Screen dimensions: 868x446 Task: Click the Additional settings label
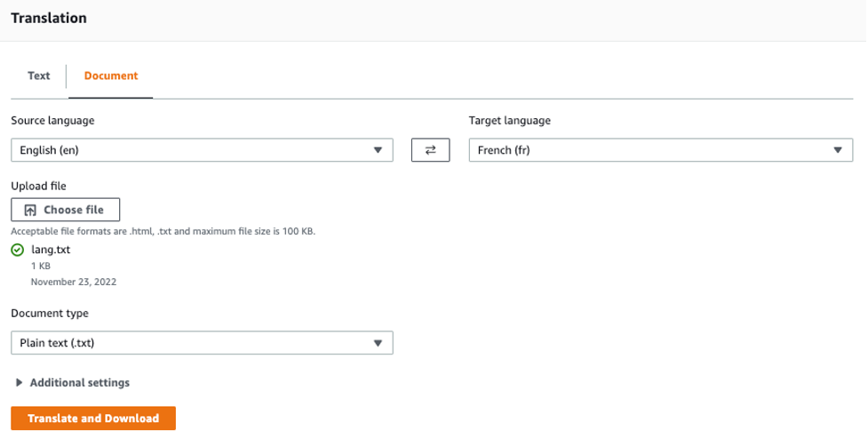[80, 383]
